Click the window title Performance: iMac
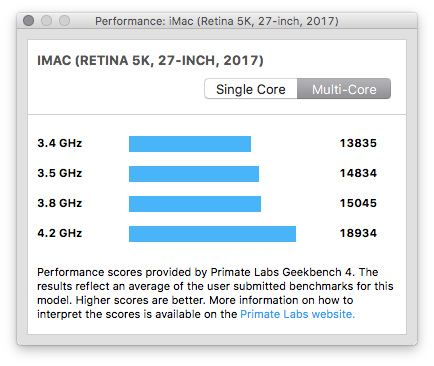The width and height of the screenshot is (434, 366). point(217,21)
